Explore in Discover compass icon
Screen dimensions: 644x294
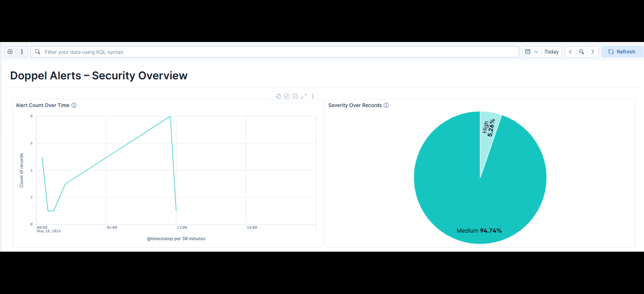pyautogui.click(x=287, y=96)
